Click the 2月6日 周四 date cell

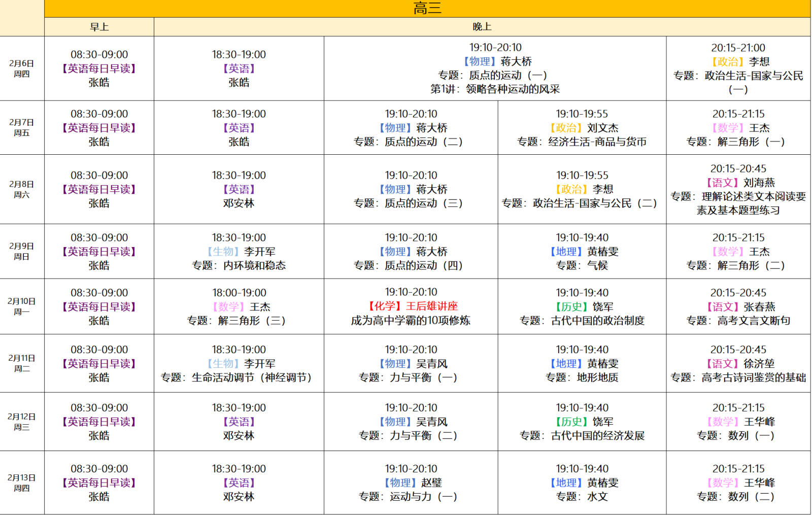click(22, 68)
